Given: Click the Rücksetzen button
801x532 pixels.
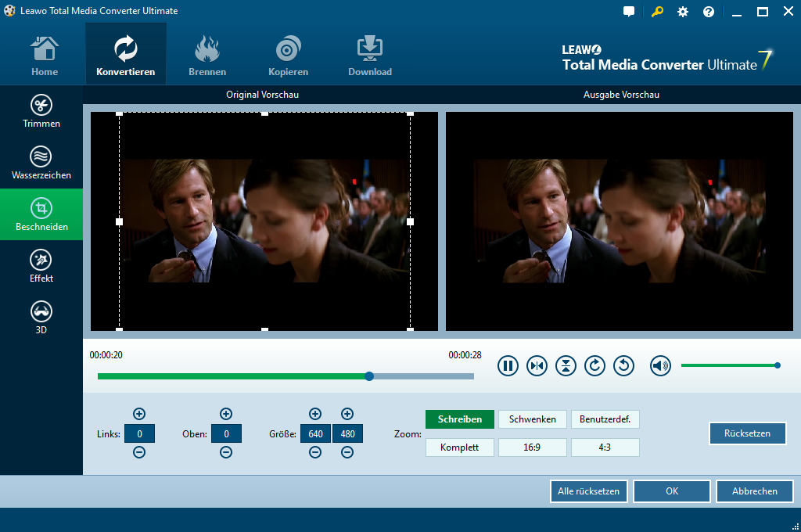Looking at the screenshot, I should tap(747, 433).
